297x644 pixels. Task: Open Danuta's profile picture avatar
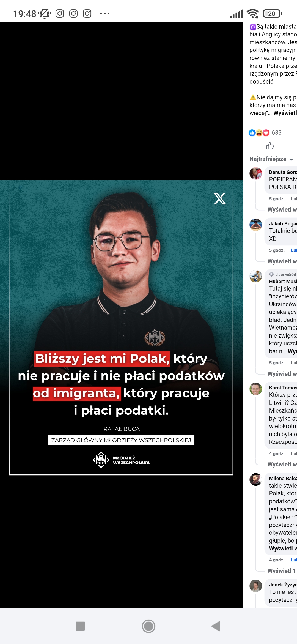256,173
